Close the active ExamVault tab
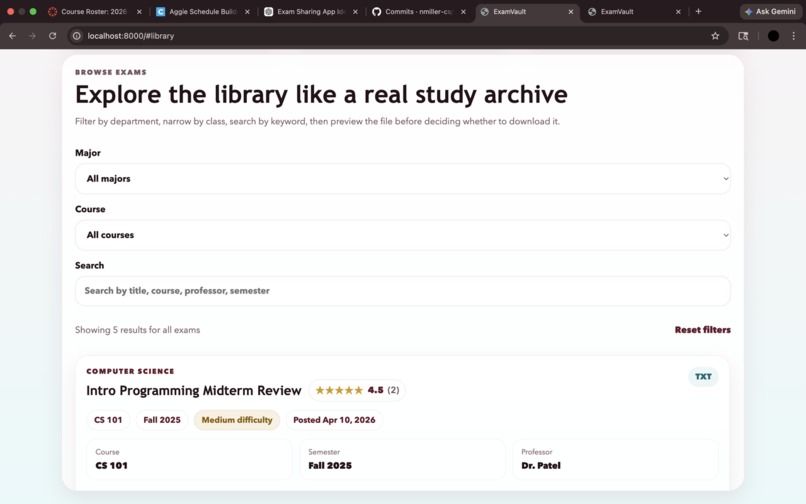806x504 pixels. [x=571, y=11]
